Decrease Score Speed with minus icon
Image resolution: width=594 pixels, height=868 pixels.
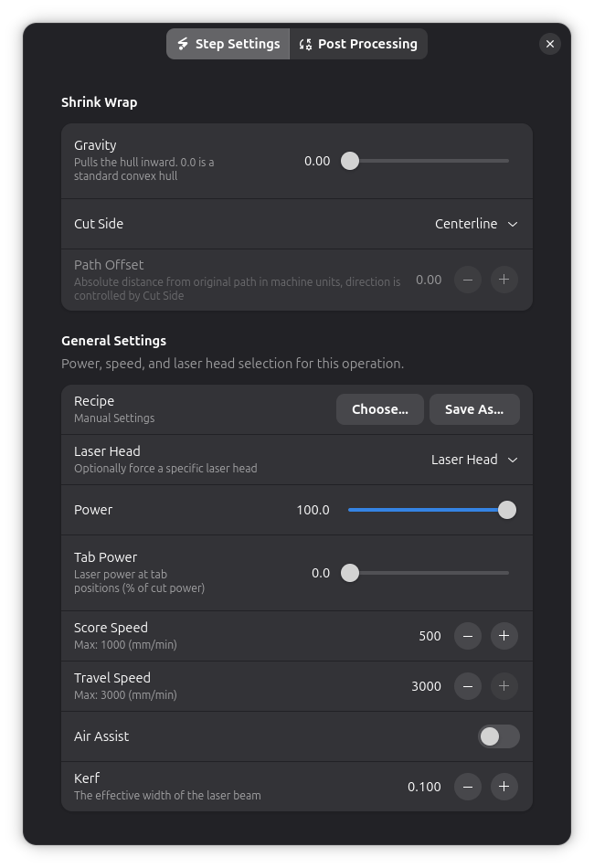[468, 636]
